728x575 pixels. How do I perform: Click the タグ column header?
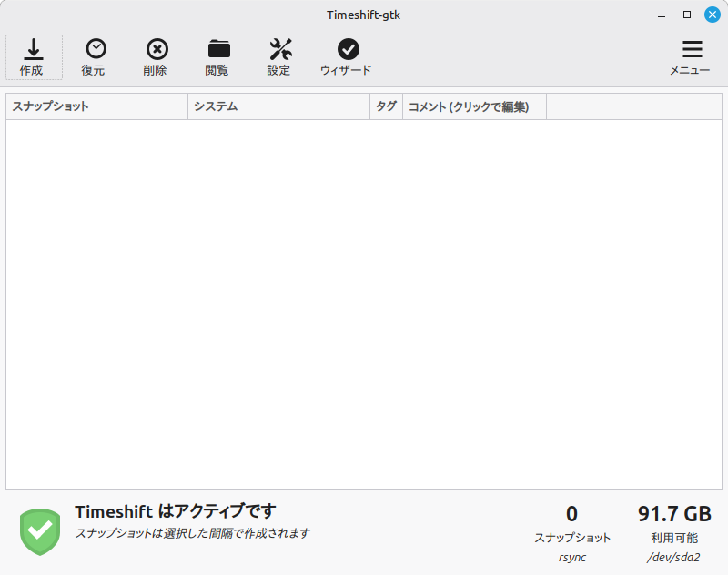(386, 106)
